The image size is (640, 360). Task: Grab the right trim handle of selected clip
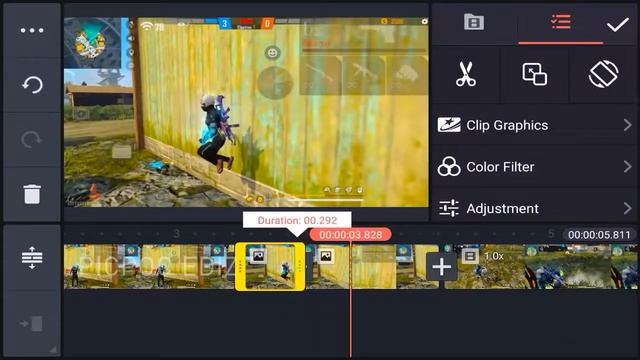(x=300, y=267)
